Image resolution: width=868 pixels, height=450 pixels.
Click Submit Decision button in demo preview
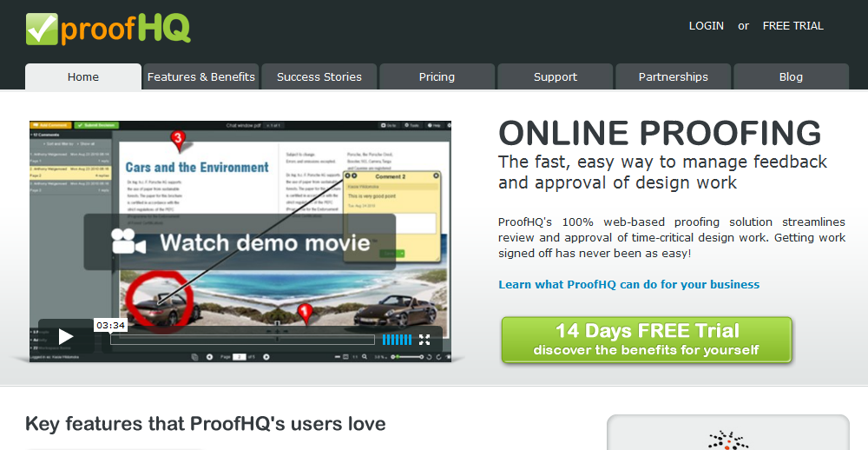pyautogui.click(x=96, y=125)
